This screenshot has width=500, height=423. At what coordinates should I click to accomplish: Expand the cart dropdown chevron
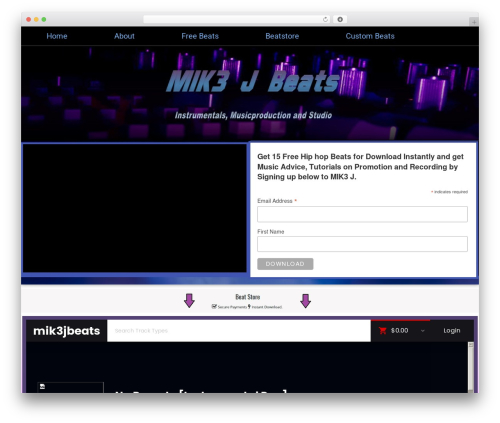pyautogui.click(x=423, y=331)
